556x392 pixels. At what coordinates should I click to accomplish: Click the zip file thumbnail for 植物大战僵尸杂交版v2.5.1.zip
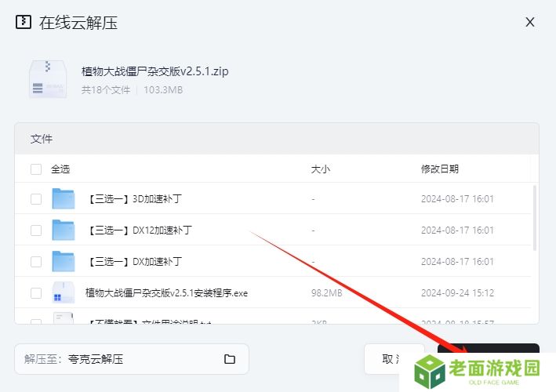[48, 79]
